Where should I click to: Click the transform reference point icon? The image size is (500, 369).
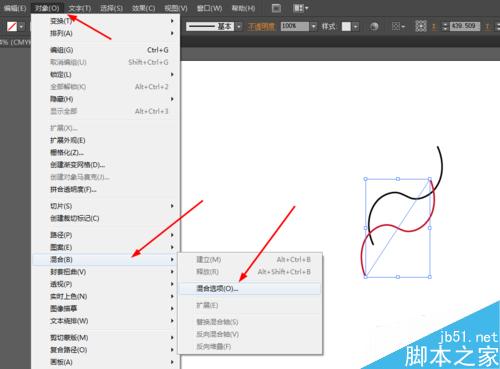(x=421, y=26)
